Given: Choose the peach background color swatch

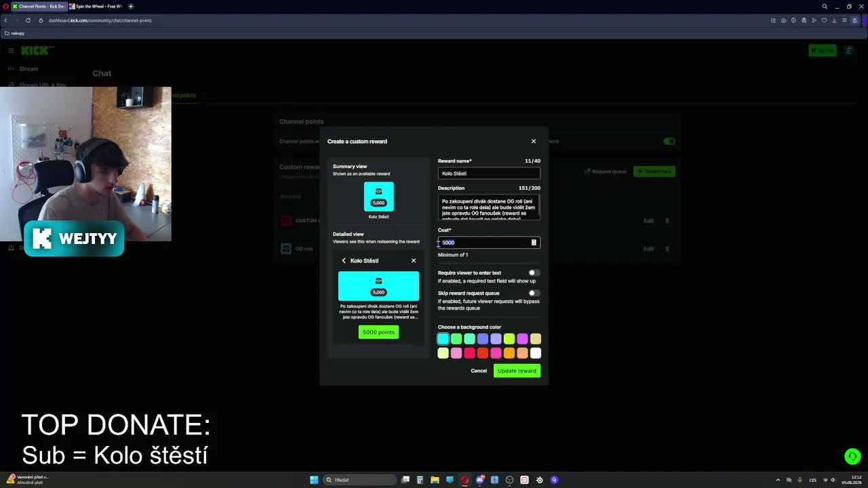Looking at the screenshot, I should (522, 353).
